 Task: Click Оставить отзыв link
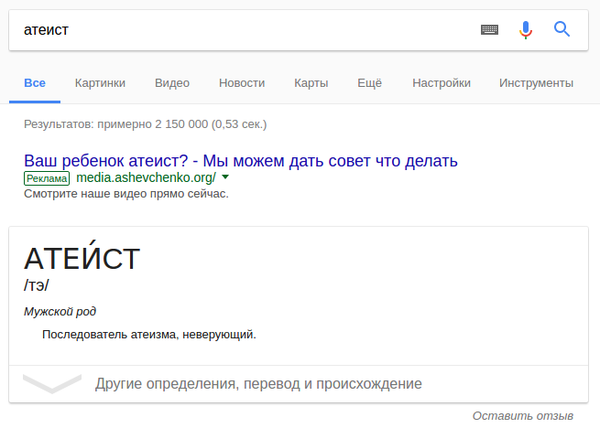point(523,416)
